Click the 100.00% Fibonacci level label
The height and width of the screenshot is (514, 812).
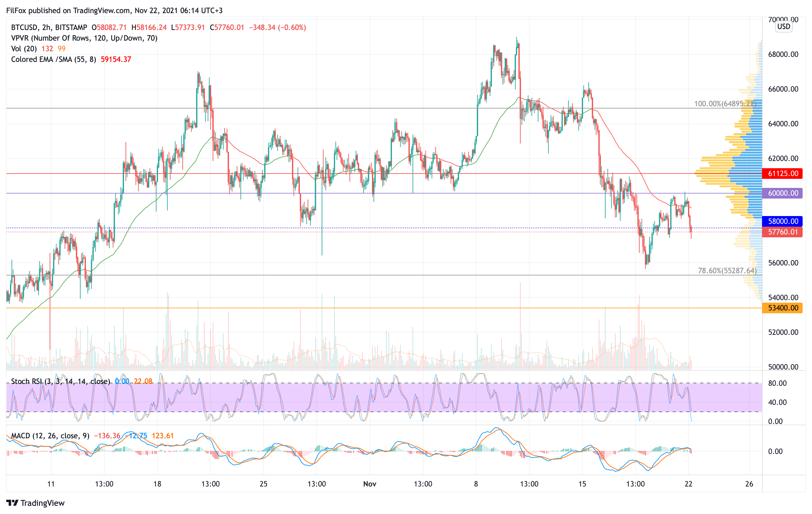pos(725,103)
